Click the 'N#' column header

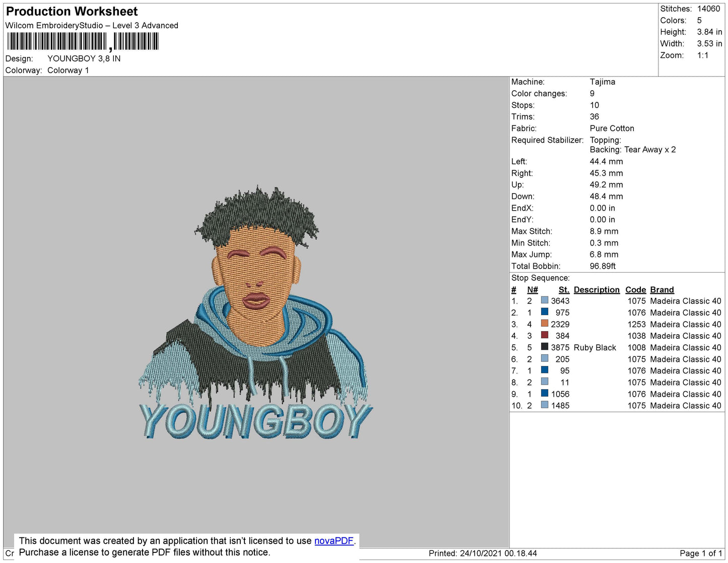tap(533, 289)
